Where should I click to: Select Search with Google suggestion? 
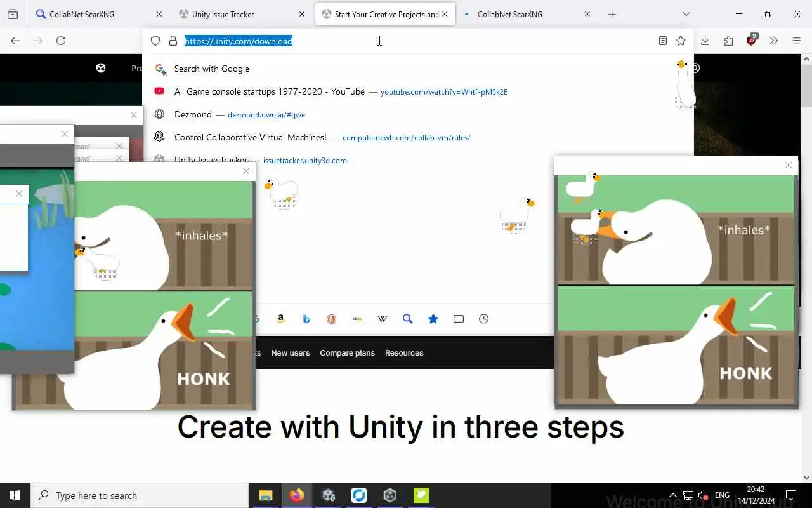[419, 69]
